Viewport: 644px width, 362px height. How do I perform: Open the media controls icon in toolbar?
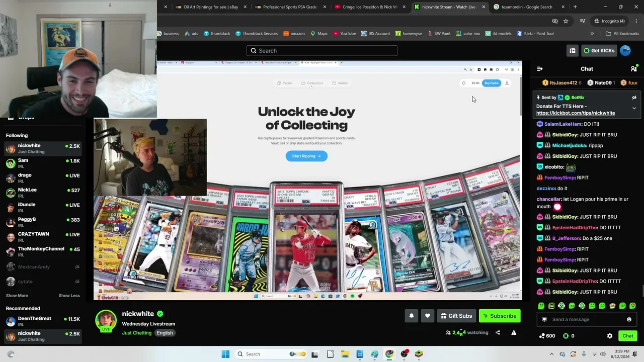tap(583, 21)
